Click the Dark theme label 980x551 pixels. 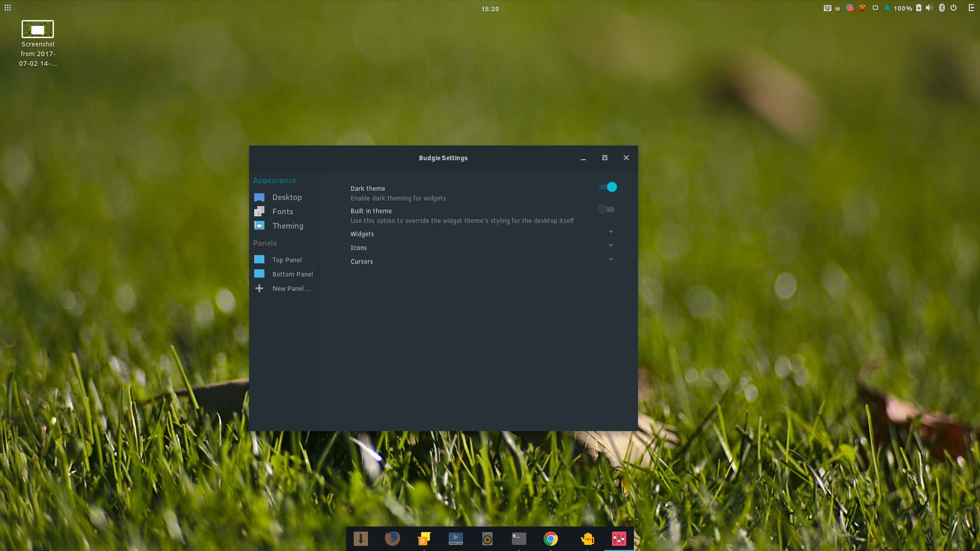(367, 189)
